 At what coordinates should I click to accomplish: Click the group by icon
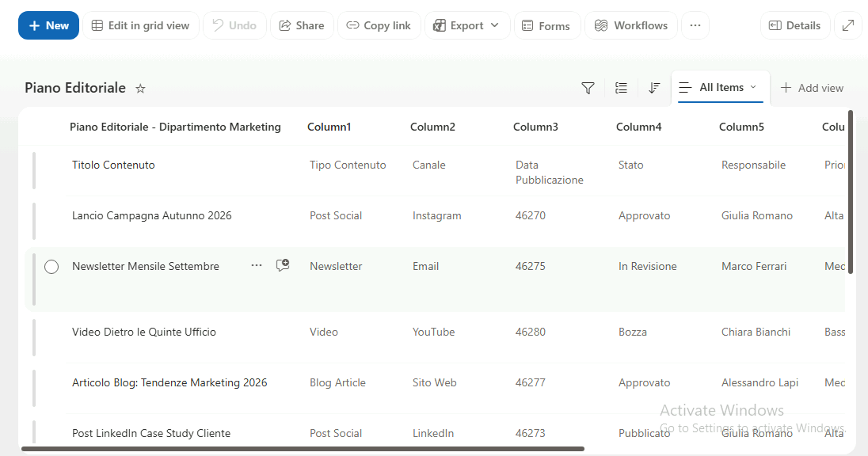(621, 88)
